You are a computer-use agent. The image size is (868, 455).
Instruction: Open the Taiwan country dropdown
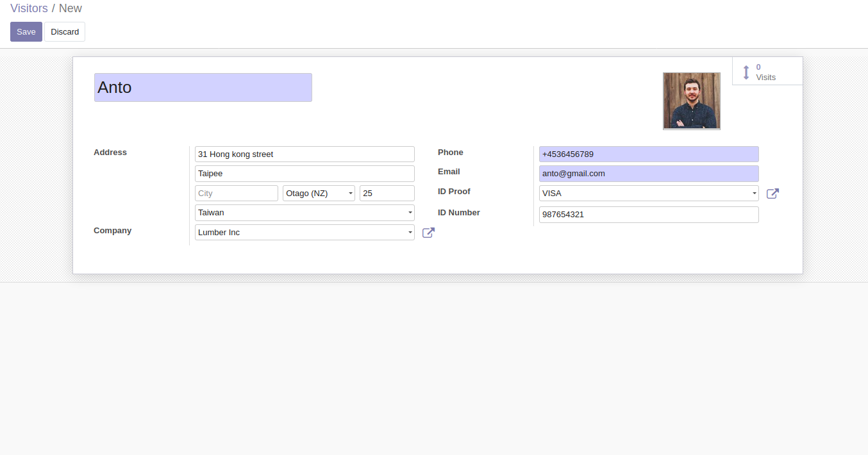coord(410,213)
